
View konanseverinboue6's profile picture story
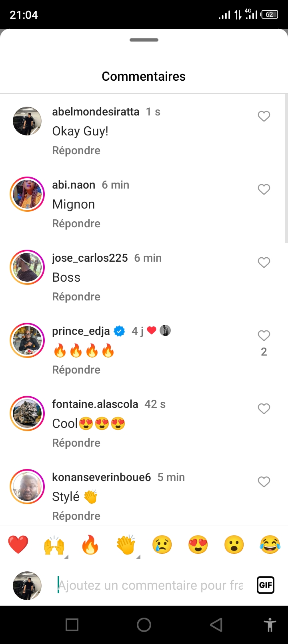[x=27, y=487]
